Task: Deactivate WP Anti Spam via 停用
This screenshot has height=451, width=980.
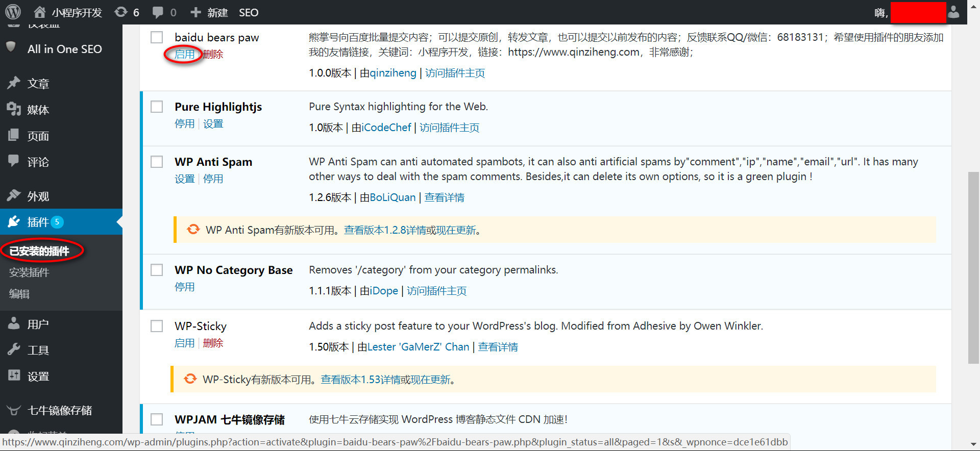Action: (213, 179)
